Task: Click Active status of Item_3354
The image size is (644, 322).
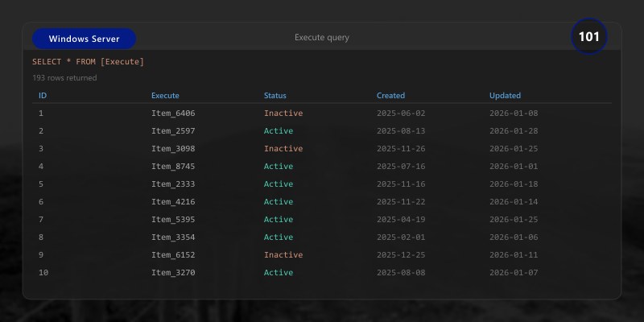Action: [279, 237]
